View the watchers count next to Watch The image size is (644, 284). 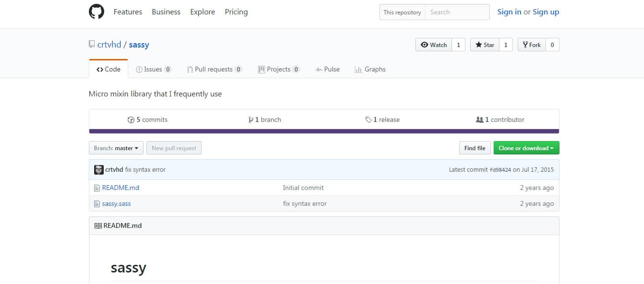coord(458,45)
